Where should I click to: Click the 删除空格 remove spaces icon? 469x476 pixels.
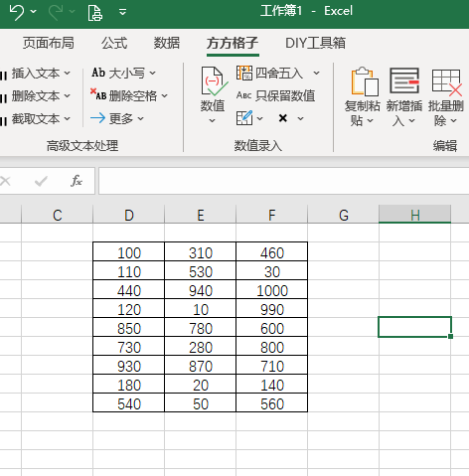point(98,94)
